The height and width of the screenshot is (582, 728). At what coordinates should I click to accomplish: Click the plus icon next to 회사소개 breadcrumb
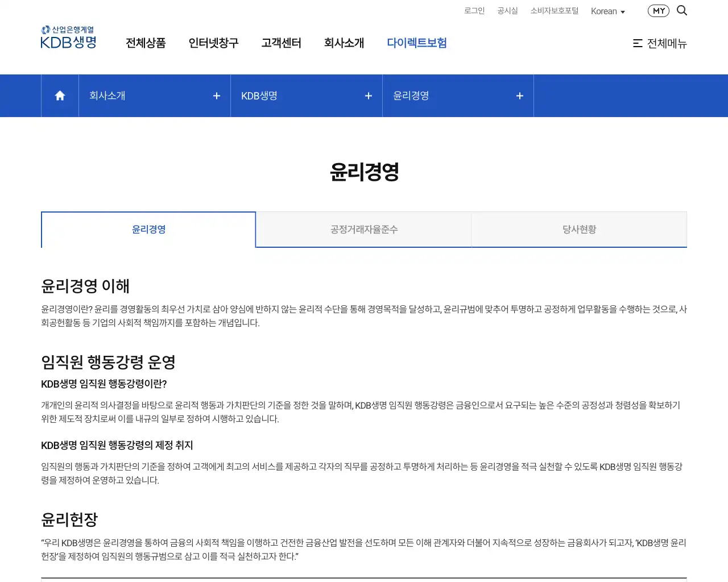[x=216, y=95]
